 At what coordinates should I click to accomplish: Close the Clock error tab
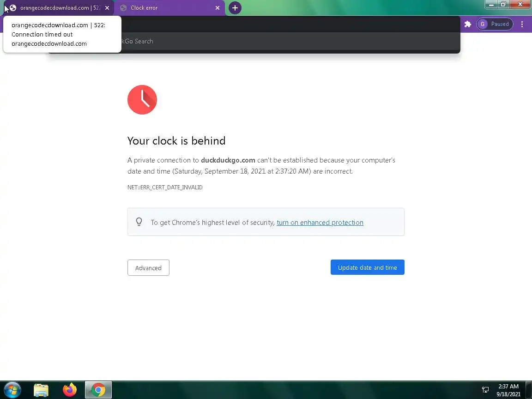pyautogui.click(x=218, y=8)
